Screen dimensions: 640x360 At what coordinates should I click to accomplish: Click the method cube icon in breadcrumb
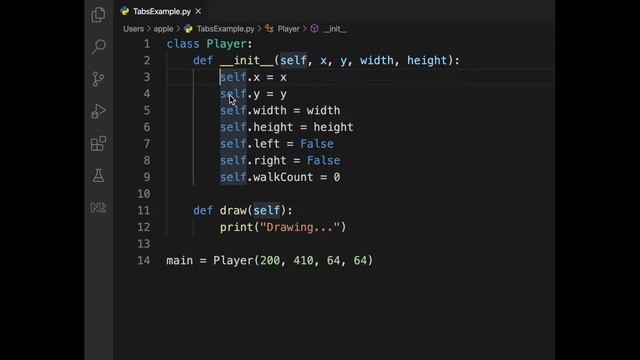[314, 29]
